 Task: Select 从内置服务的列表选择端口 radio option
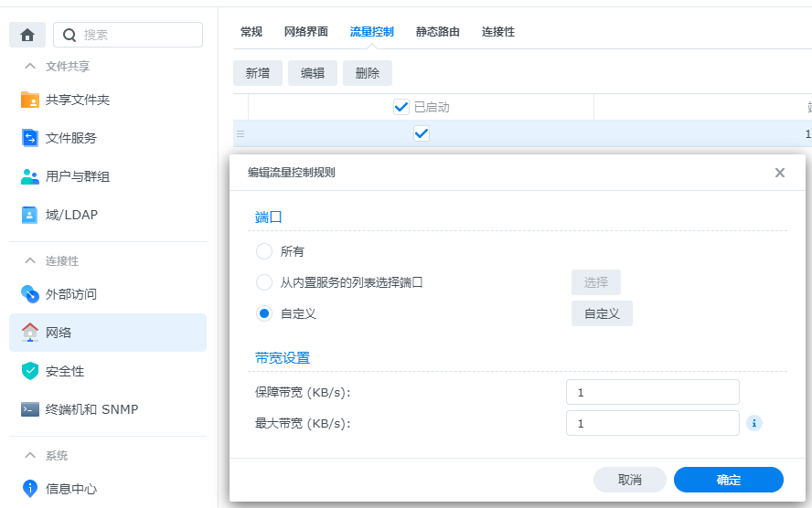point(264,282)
